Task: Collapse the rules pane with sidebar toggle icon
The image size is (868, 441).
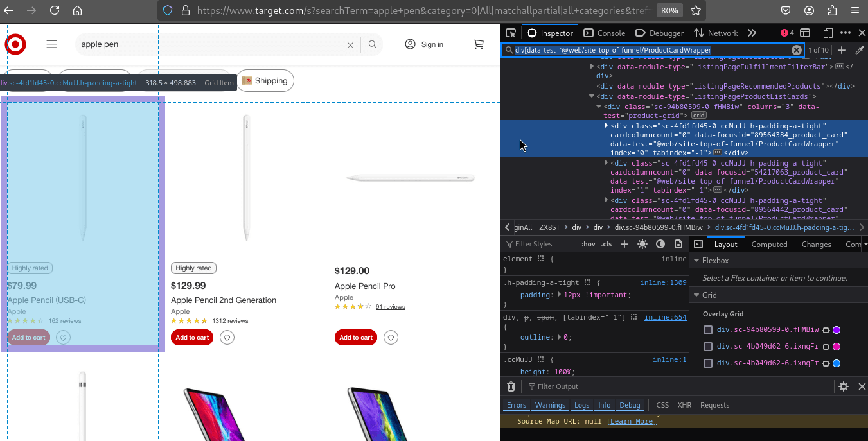Action: [698, 244]
